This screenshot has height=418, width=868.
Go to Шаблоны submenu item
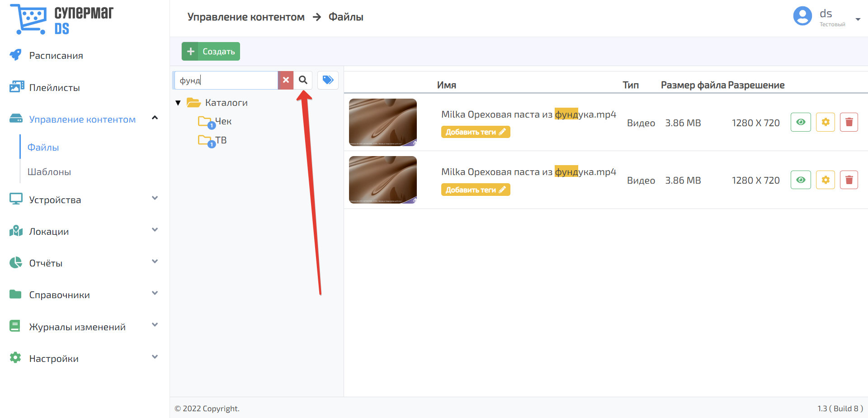(x=49, y=172)
